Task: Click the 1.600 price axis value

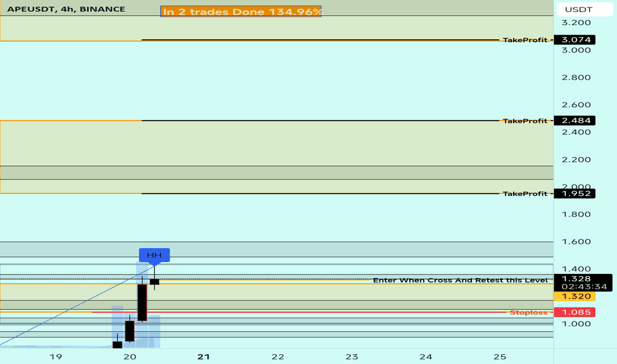Action: point(576,242)
